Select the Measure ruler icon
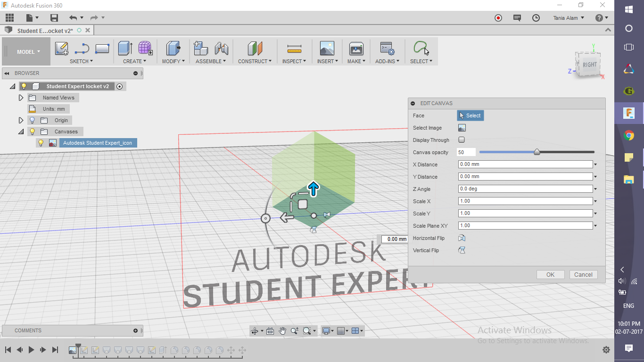The width and height of the screenshot is (644, 362). pyautogui.click(x=294, y=49)
